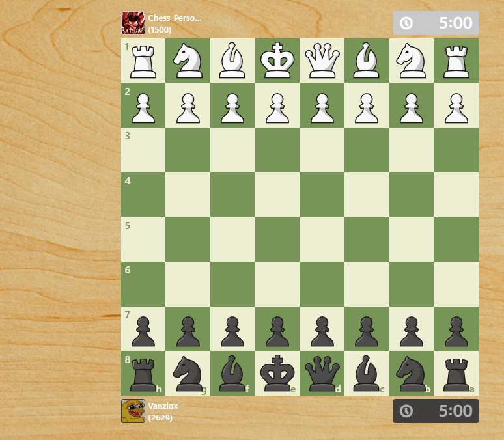Screen dimensions: 504x440
Task: Pick the black pawn on e7
Action: (277, 331)
